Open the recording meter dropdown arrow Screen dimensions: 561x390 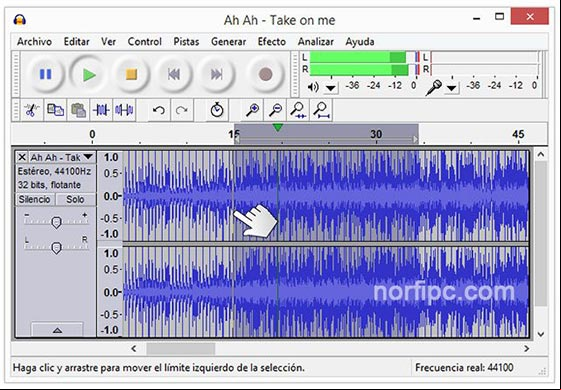[x=452, y=88]
